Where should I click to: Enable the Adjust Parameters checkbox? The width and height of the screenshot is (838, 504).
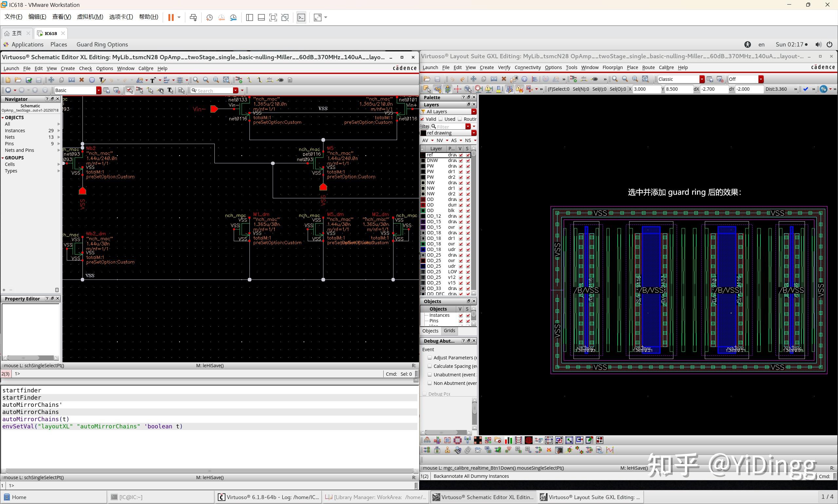(430, 357)
